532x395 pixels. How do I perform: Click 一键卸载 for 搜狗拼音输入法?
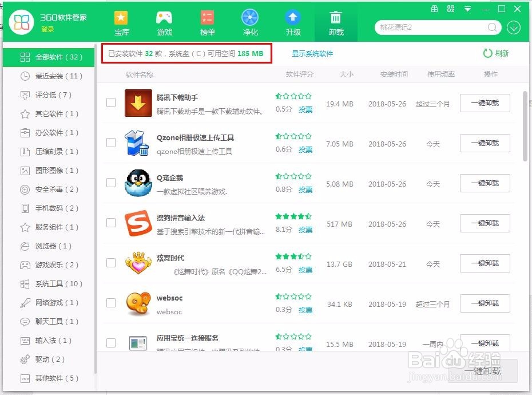(x=485, y=223)
